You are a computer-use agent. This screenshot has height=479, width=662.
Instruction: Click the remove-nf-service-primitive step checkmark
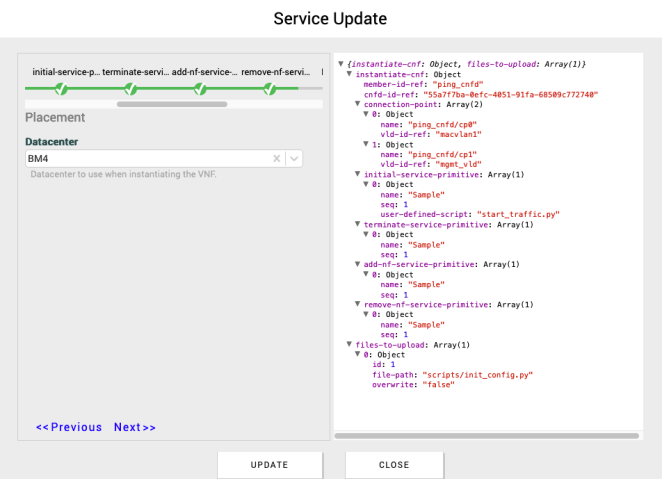270,89
